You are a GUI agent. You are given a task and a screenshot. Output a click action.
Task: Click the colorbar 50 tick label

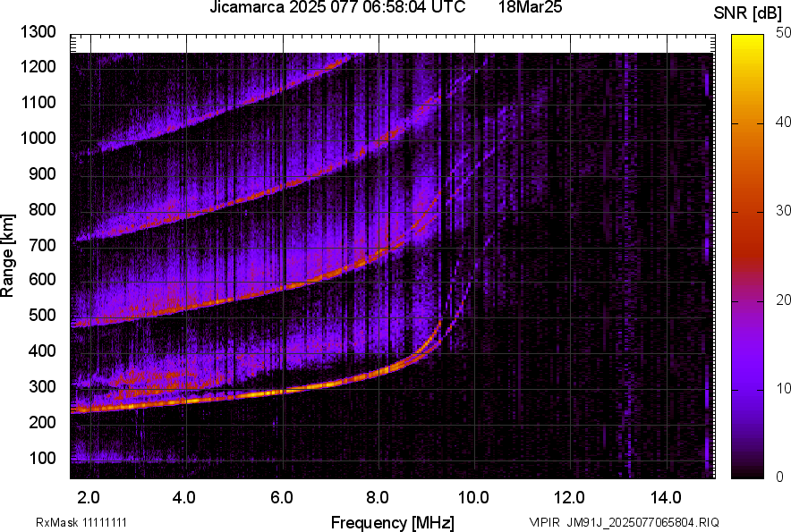pyautogui.click(x=784, y=33)
